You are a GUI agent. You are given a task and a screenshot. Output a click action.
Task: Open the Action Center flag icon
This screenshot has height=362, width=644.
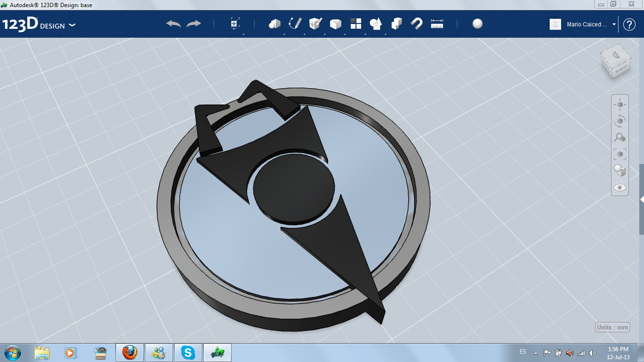[x=547, y=353]
